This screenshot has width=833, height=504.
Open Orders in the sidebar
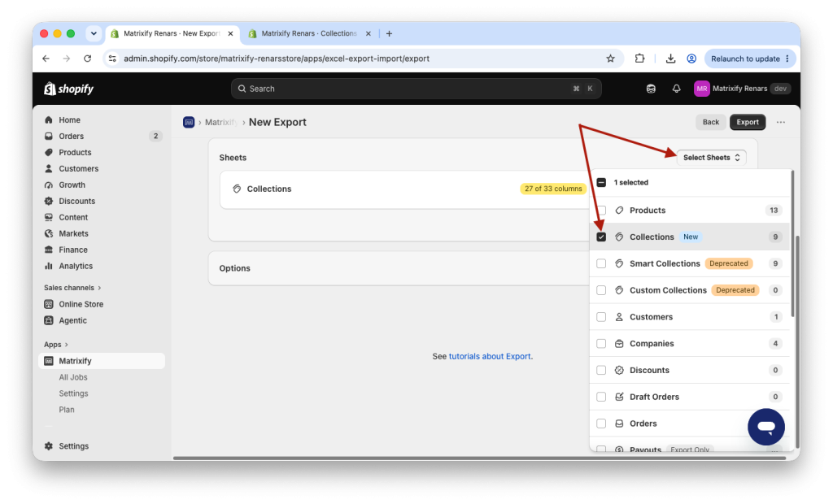pos(72,136)
